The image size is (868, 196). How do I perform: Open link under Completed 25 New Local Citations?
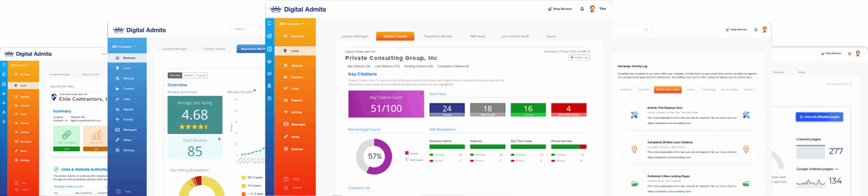669,157
